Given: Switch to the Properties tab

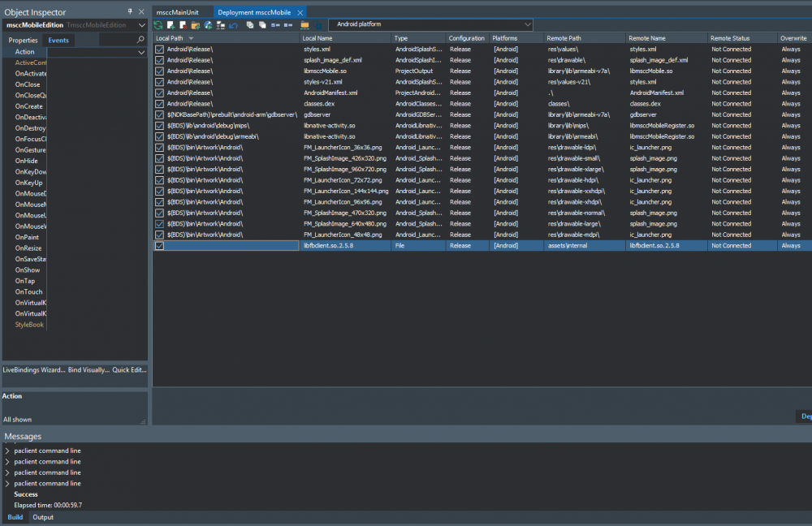Looking at the screenshot, I should click(24, 41).
